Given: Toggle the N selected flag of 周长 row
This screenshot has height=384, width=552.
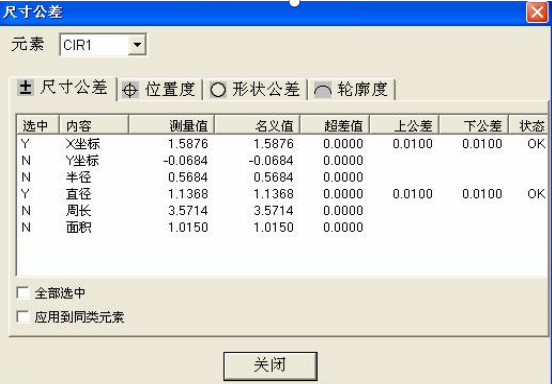Looking at the screenshot, I should (x=26, y=211).
